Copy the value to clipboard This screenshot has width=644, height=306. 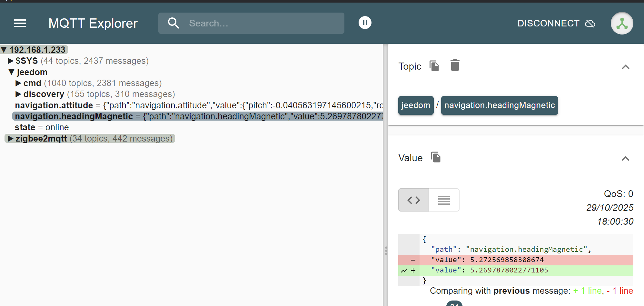tap(436, 157)
